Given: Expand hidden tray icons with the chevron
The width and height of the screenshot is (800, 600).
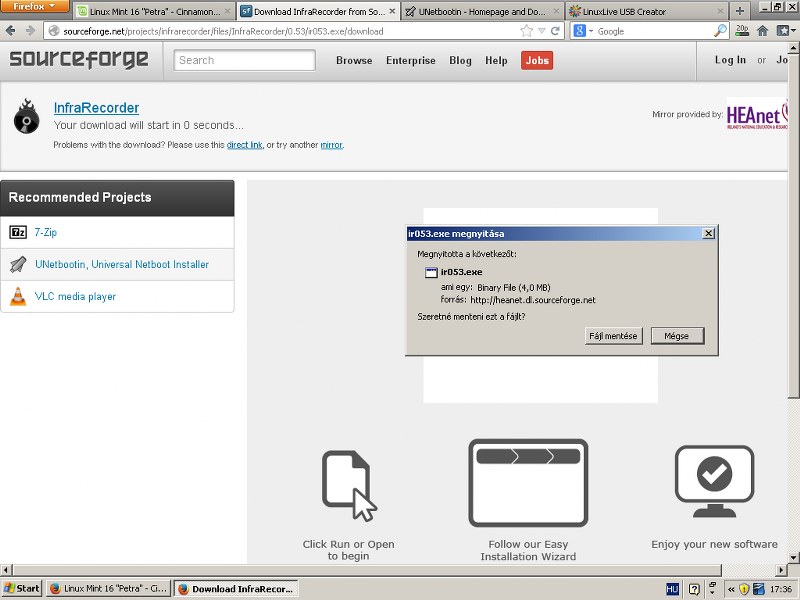Looking at the screenshot, I should click(731, 589).
